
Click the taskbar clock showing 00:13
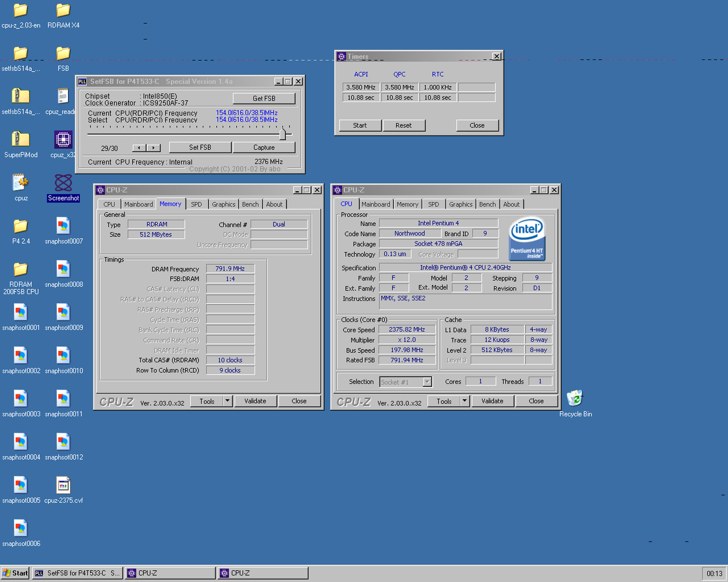tap(714, 573)
